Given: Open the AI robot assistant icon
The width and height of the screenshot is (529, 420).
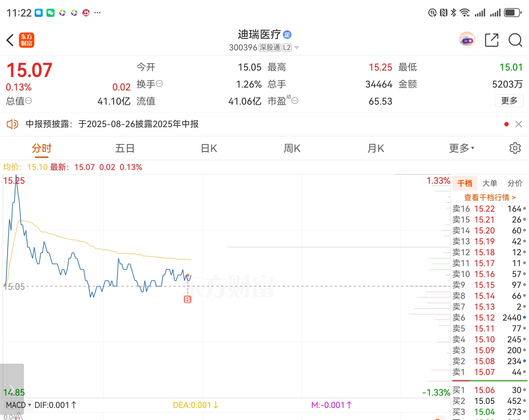Looking at the screenshot, I should tap(467, 40).
